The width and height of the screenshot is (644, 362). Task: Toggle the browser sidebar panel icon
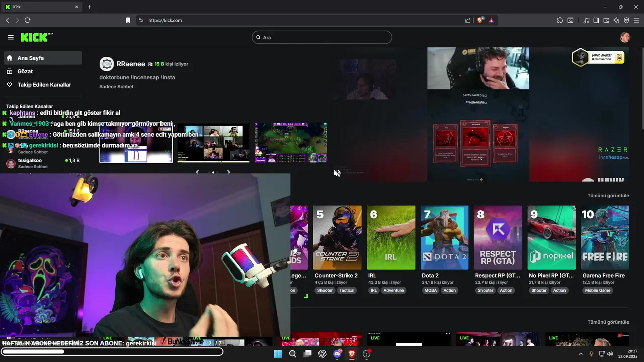click(x=596, y=20)
